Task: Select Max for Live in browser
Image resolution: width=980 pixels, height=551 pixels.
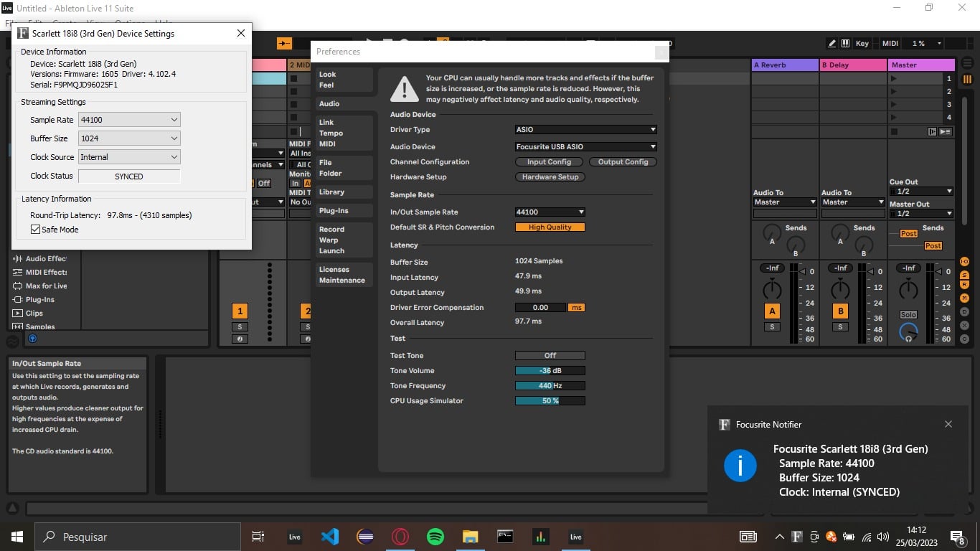Action: pyautogui.click(x=46, y=286)
